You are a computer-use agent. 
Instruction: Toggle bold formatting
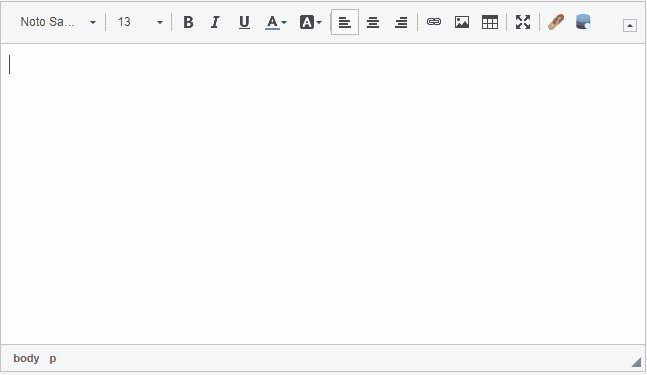[x=188, y=22]
